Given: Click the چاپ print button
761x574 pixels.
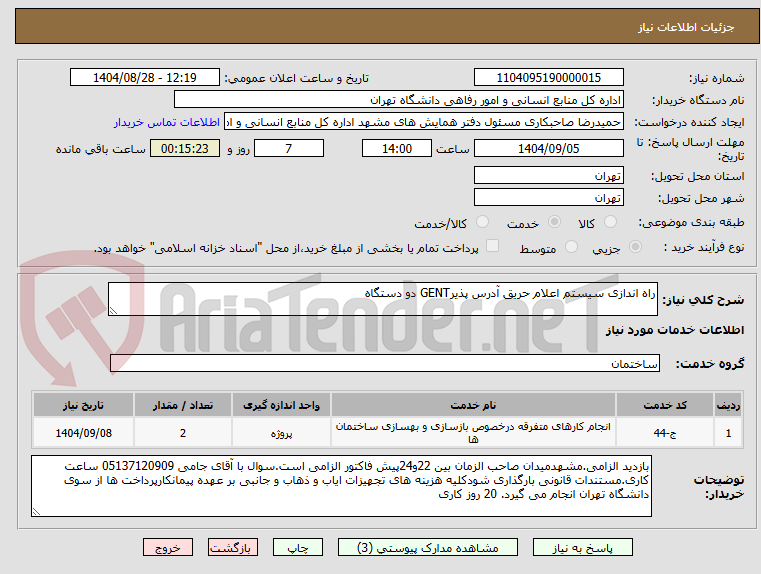Looking at the screenshot, I should pyautogui.click(x=298, y=547).
